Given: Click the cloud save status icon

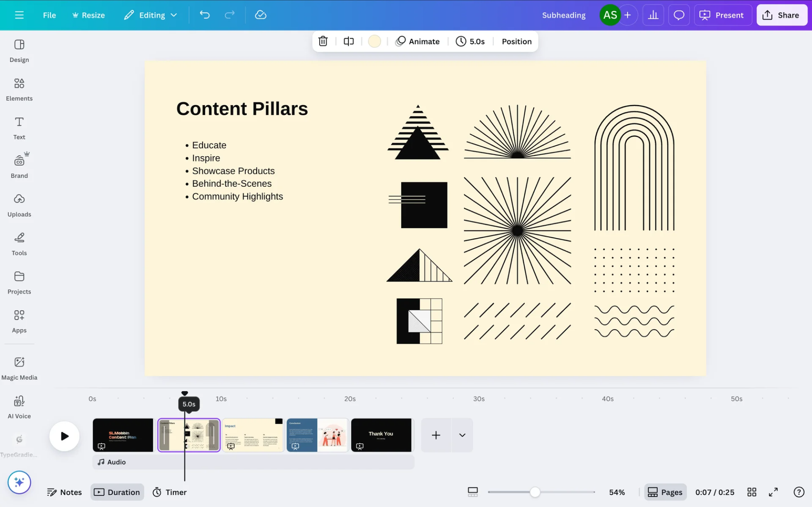Looking at the screenshot, I should coord(260,15).
